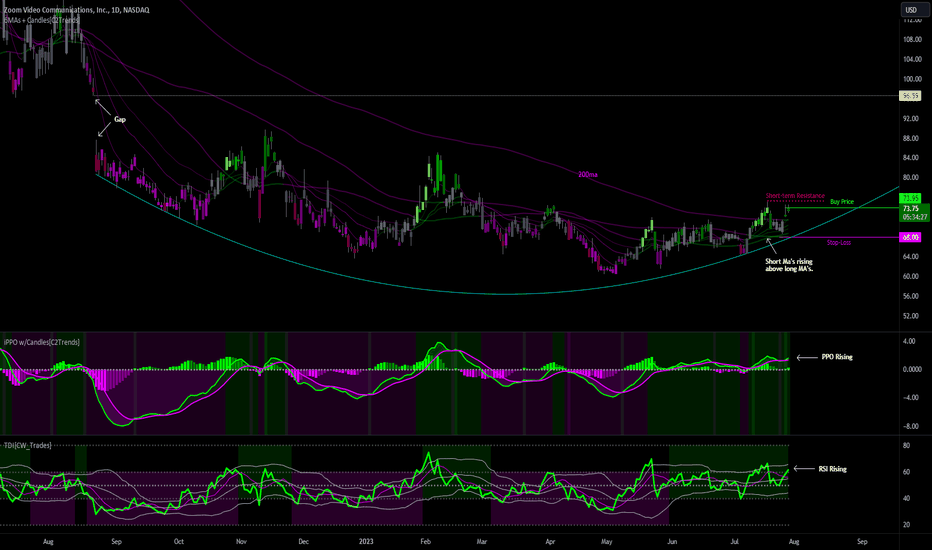This screenshot has height=550, width=932.
Task: Click 2023 on the time axis
Action: [366, 542]
